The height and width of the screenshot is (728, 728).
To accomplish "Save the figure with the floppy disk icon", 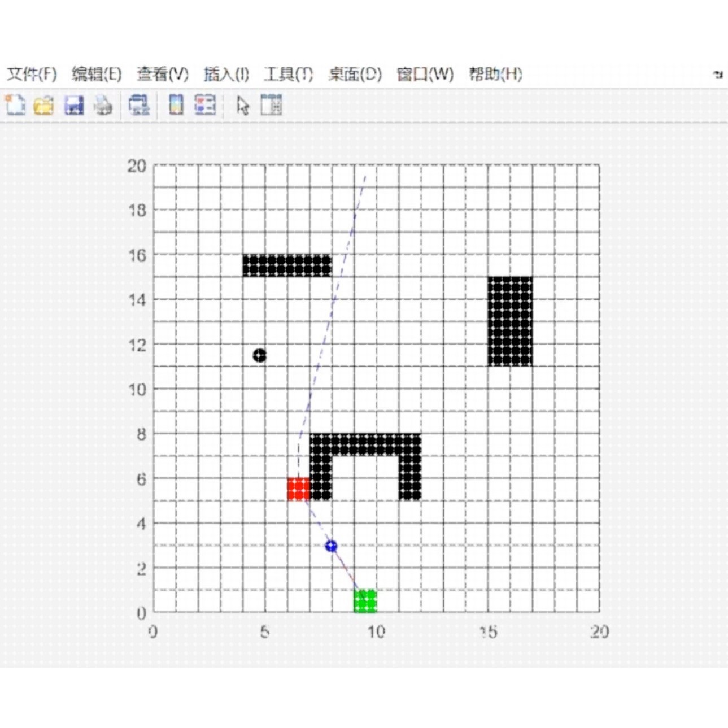I will tap(74, 106).
